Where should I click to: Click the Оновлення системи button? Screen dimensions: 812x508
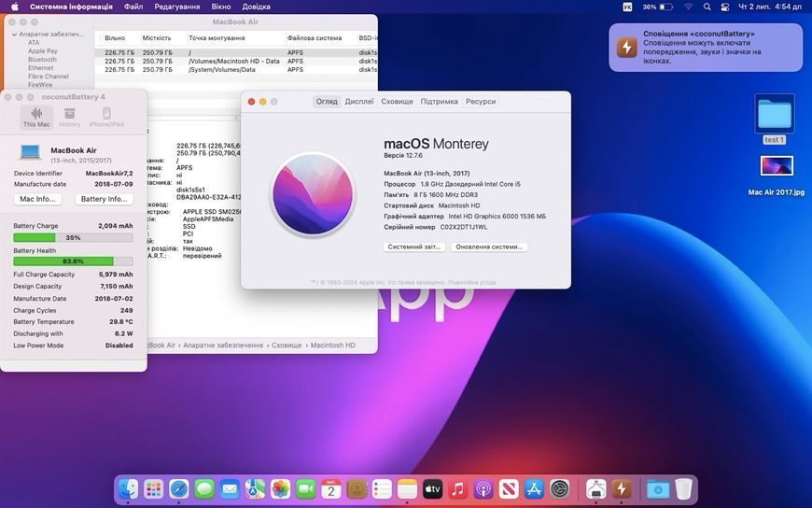click(x=489, y=247)
